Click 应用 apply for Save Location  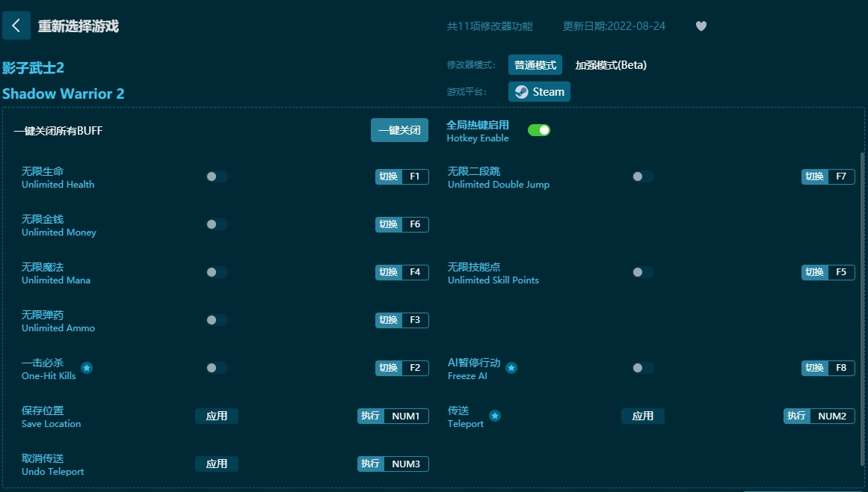click(x=216, y=416)
